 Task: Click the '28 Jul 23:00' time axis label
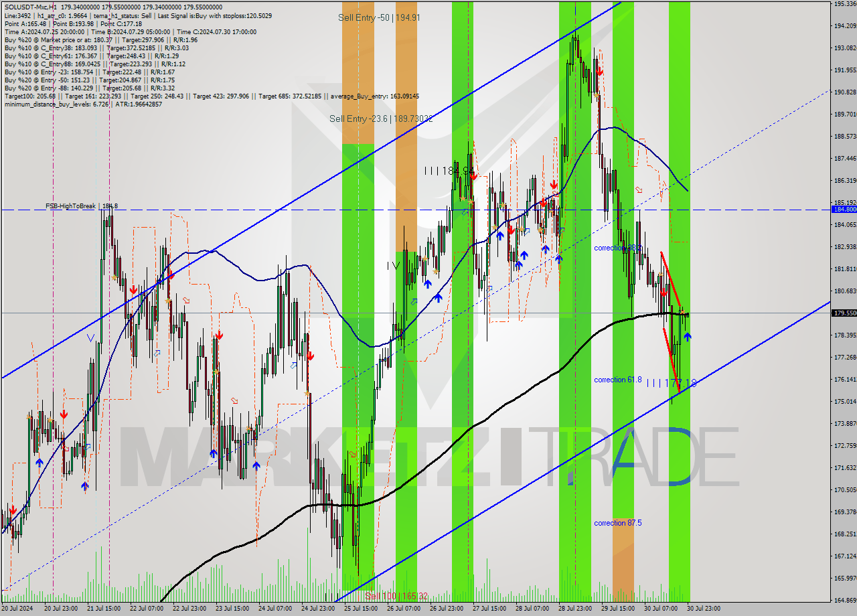point(575,609)
